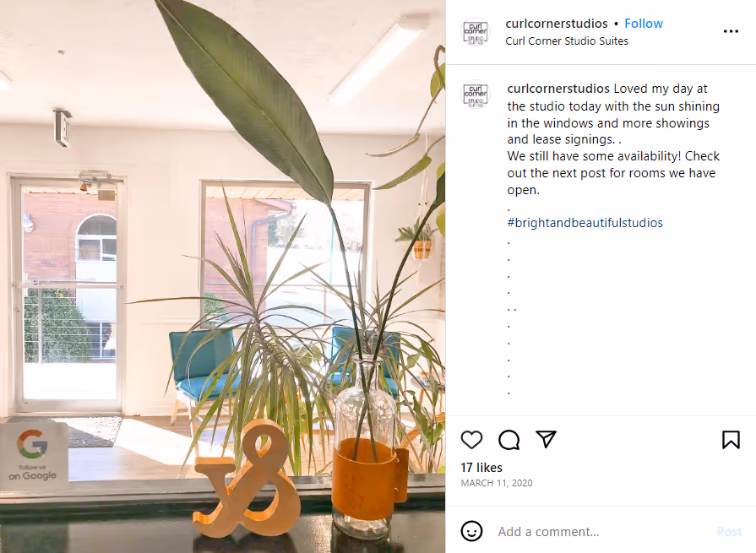The height and width of the screenshot is (553, 756).
Task: Open the emoji picker smiley icon
Action: (x=471, y=531)
